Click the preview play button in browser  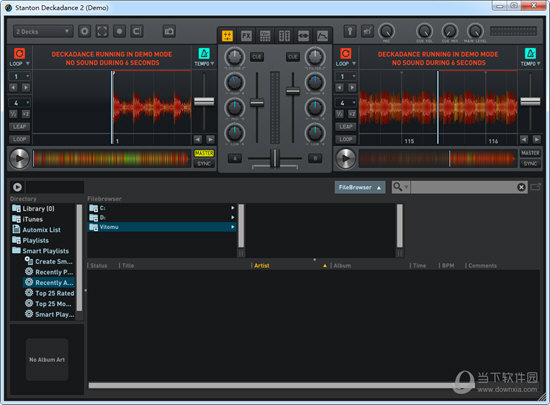click(x=17, y=187)
